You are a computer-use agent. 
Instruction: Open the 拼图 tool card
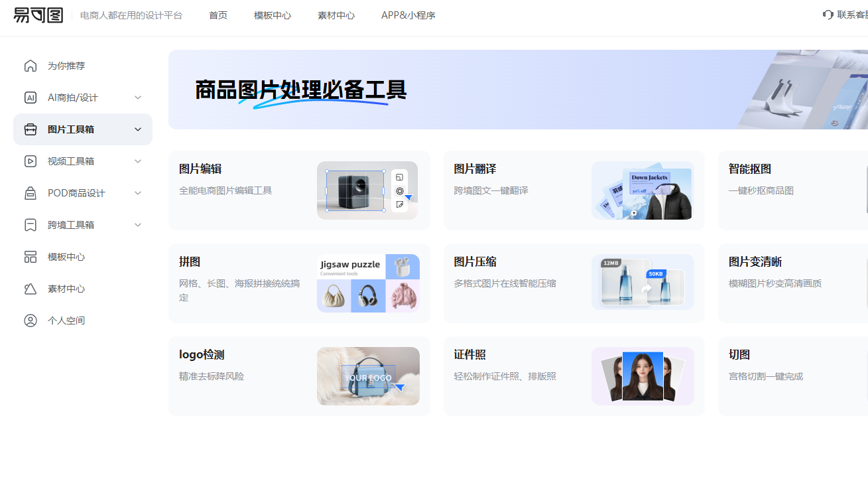pos(299,283)
